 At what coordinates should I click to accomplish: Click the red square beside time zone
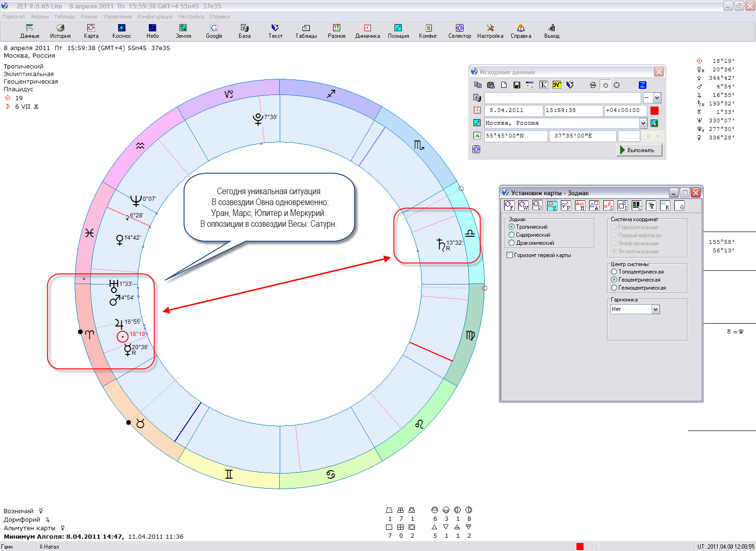[x=654, y=111]
